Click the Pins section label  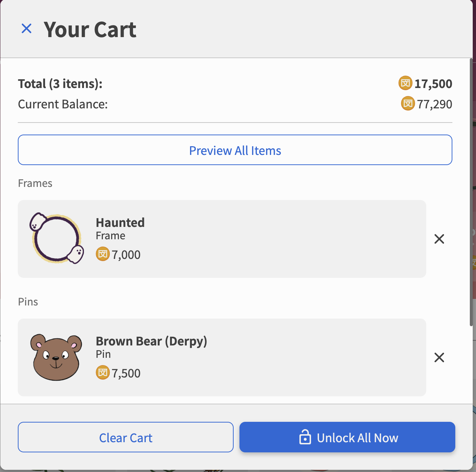tap(28, 302)
